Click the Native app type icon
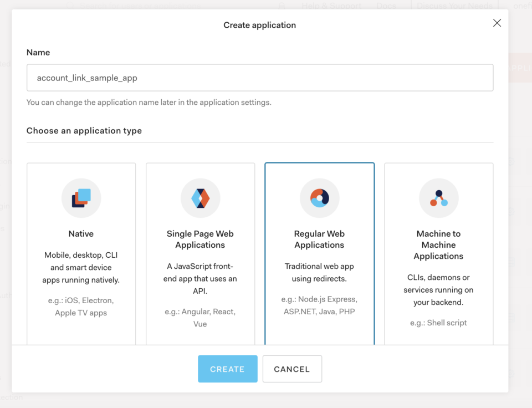The height and width of the screenshot is (408, 532). 81,198
